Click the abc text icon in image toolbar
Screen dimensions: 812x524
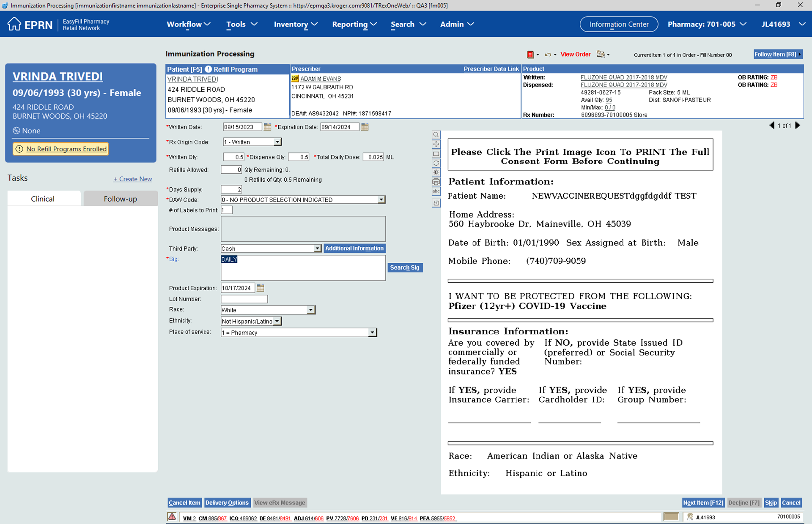coord(436,191)
